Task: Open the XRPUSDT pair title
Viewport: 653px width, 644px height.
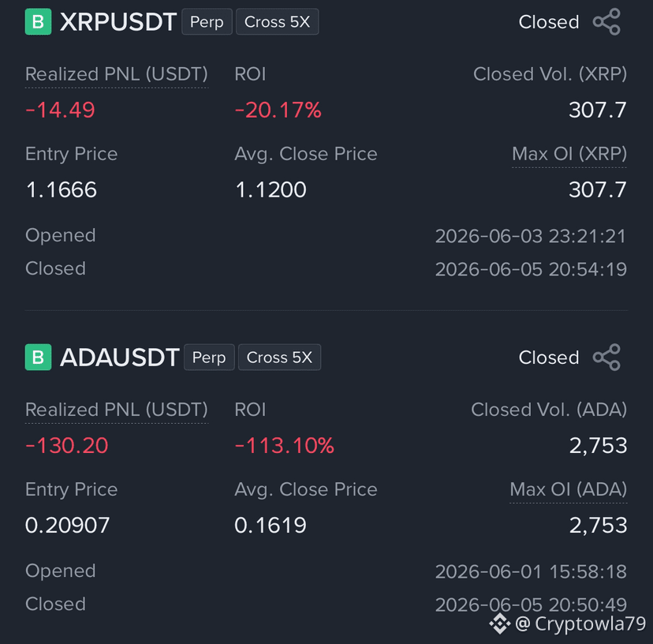Action: click(x=118, y=21)
